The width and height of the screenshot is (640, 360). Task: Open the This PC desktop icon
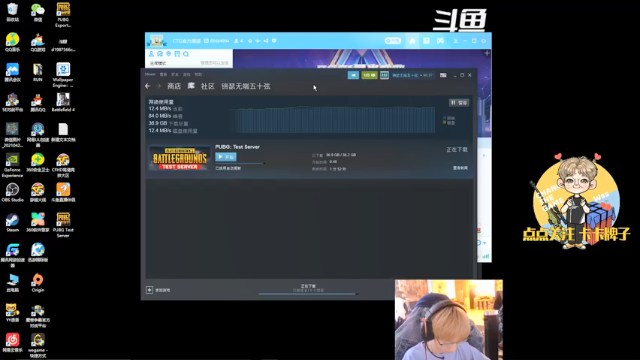click(13, 282)
